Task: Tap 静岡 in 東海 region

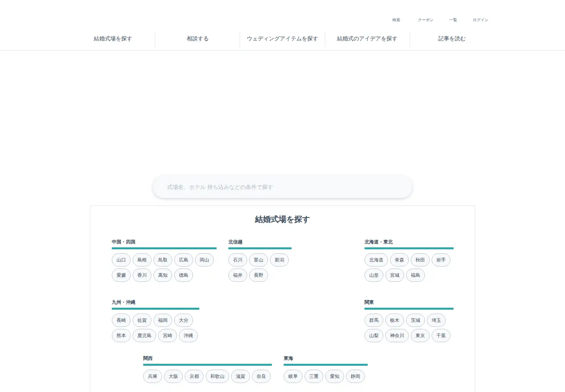Action: pyautogui.click(x=355, y=376)
